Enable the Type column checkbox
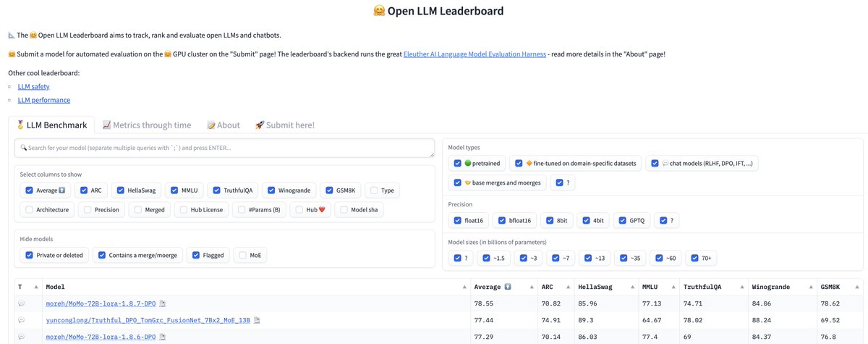This screenshot has width=868, height=344. (374, 190)
